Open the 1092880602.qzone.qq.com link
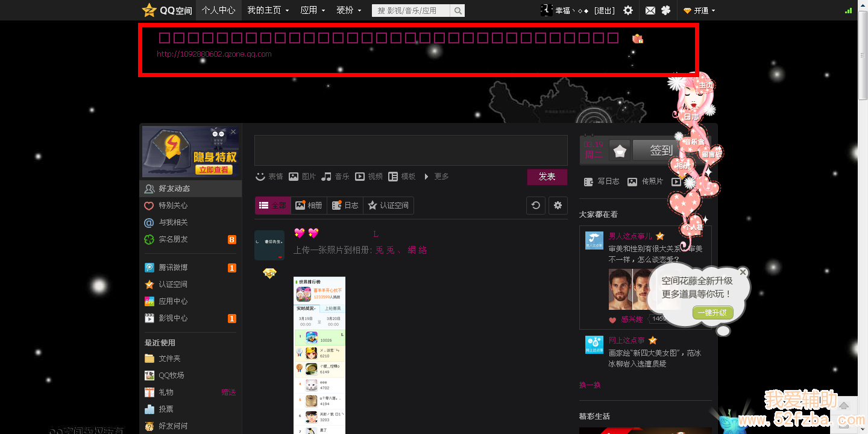The image size is (868, 434). tap(214, 54)
